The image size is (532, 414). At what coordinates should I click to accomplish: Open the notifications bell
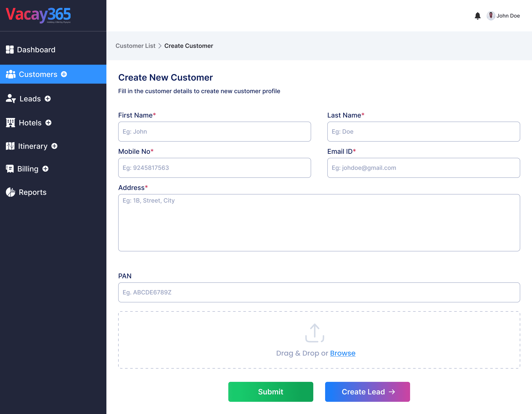(x=478, y=16)
